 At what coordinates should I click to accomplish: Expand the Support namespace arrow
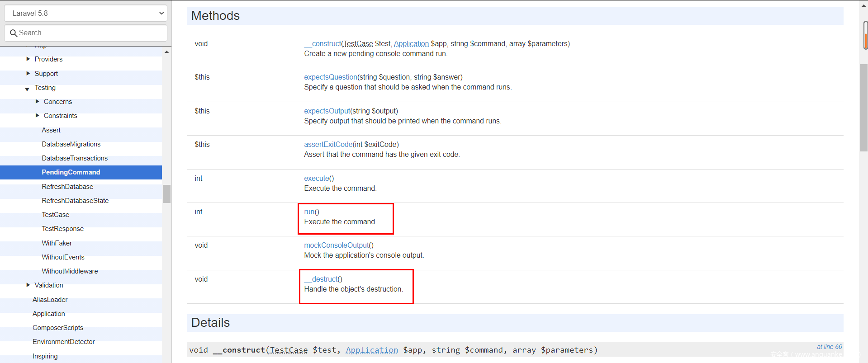click(x=28, y=73)
